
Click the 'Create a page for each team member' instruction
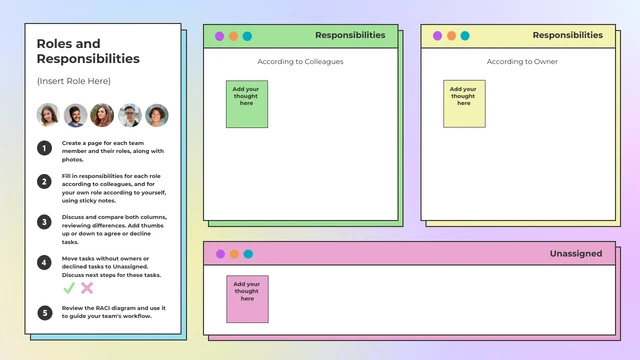113,151
